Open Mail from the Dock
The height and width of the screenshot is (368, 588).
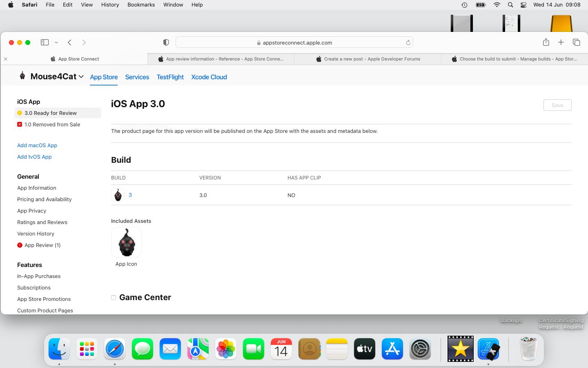(x=170, y=349)
